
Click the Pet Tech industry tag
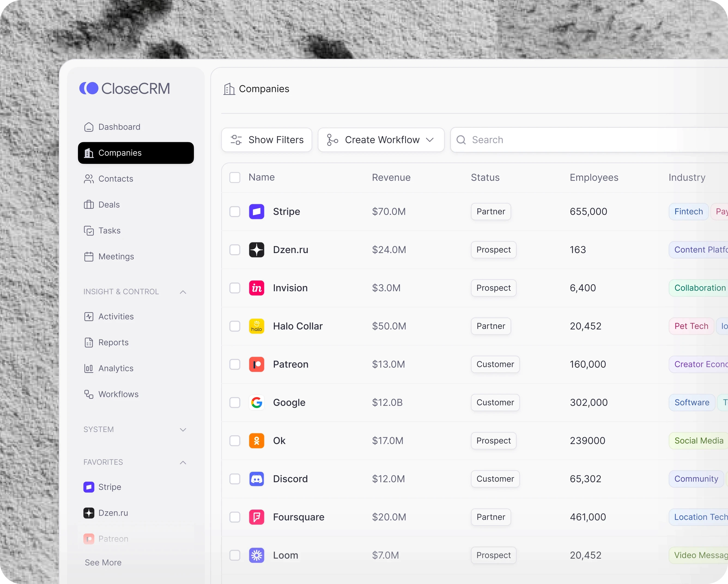(x=691, y=326)
